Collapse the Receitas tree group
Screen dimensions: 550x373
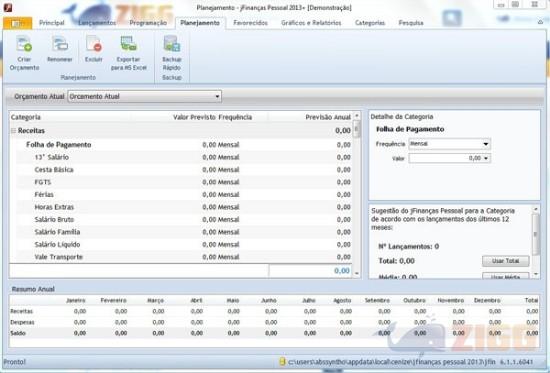click(13, 131)
